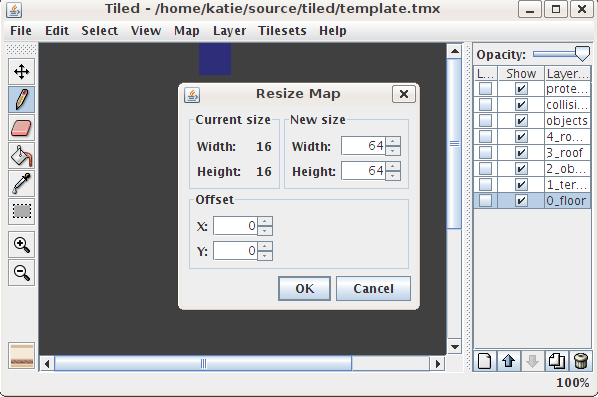
Task: Decrease the X offset value
Action: (265, 231)
